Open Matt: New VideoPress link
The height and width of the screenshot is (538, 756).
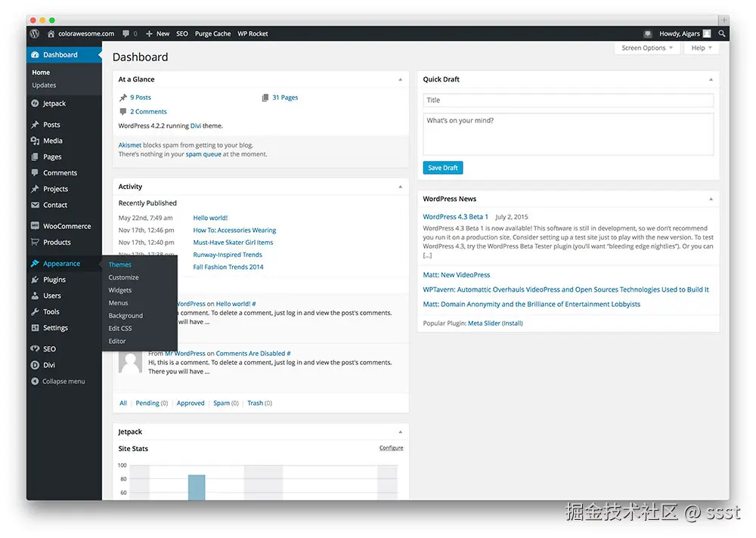pyautogui.click(x=457, y=275)
